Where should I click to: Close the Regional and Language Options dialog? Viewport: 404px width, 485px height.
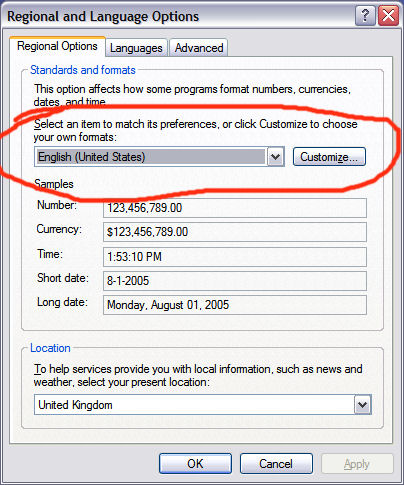tap(388, 15)
